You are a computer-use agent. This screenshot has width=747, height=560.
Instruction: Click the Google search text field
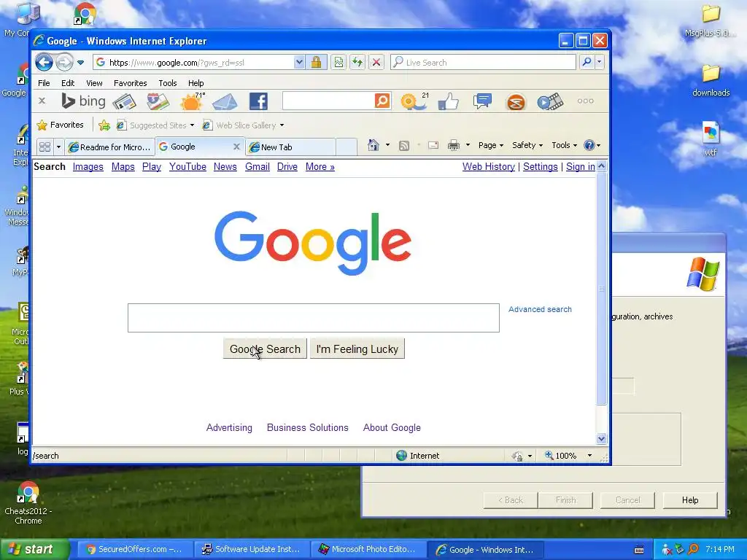tap(314, 318)
